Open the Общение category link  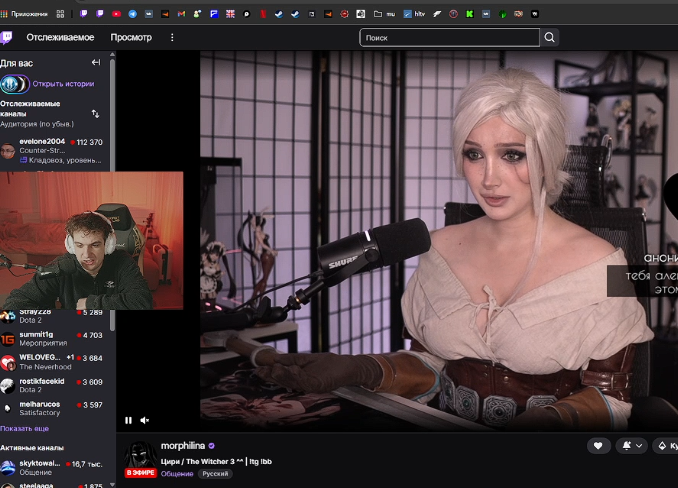177,474
